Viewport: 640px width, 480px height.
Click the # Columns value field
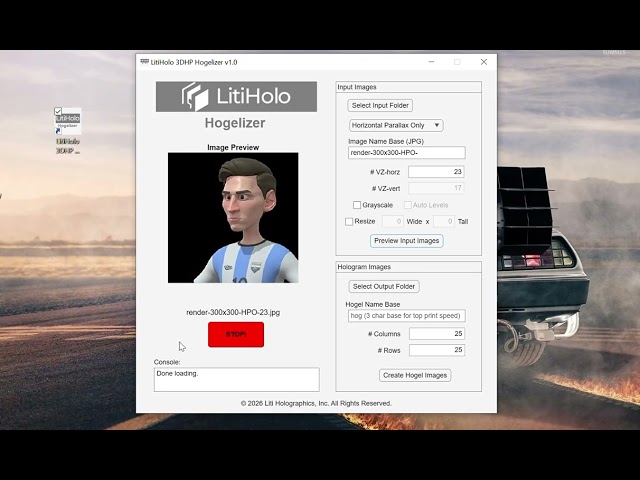(437, 334)
